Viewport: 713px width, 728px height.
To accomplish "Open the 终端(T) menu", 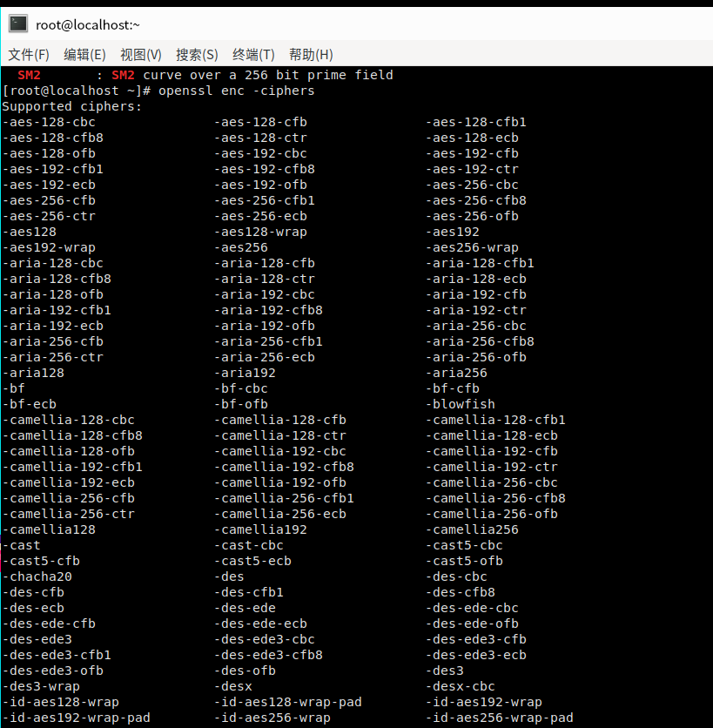I will [x=253, y=55].
